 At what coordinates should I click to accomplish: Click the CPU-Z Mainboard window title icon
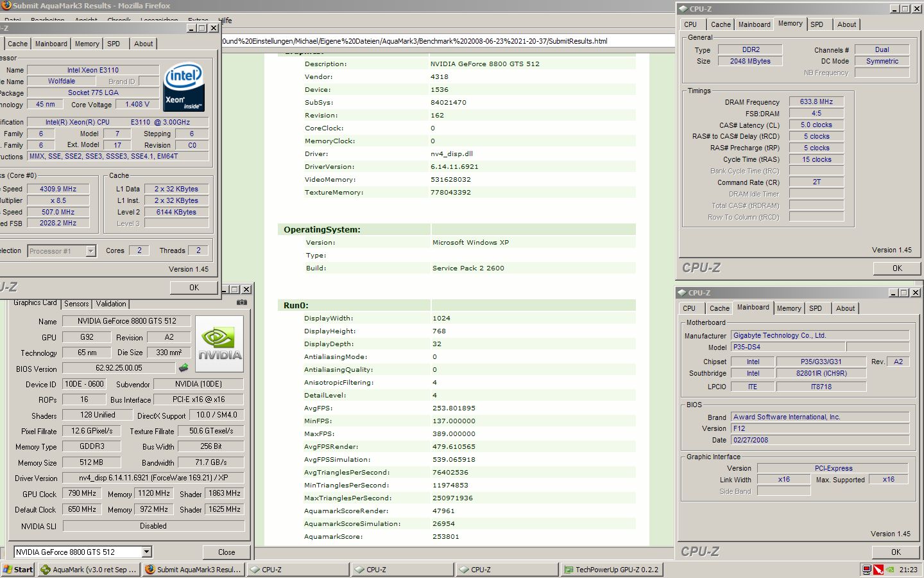(x=682, y=293)
